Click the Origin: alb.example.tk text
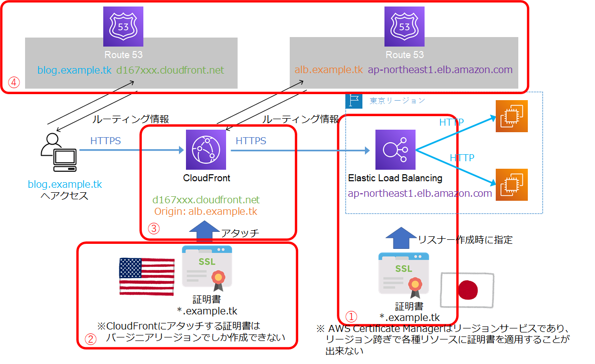This screenshot has height=364, width=595. point(206,211)
